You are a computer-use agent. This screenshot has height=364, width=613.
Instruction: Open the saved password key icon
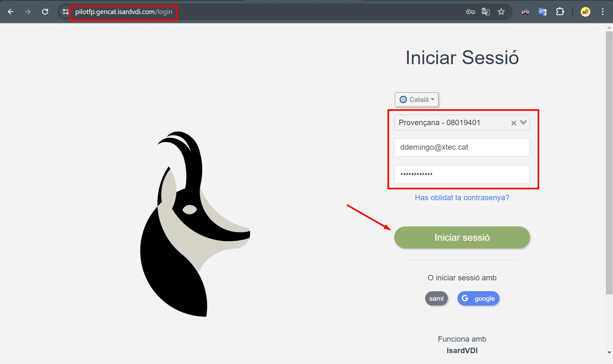(x=470, y=12)
